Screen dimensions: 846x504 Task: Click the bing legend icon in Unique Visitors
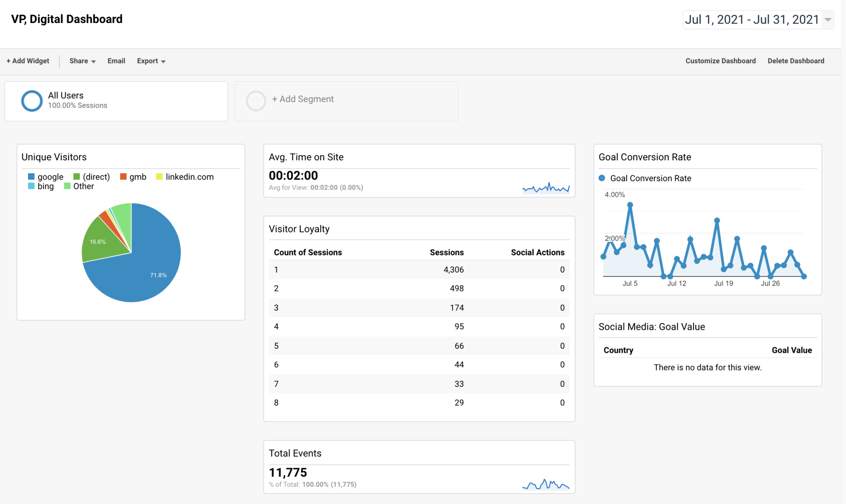pos(31,186)
